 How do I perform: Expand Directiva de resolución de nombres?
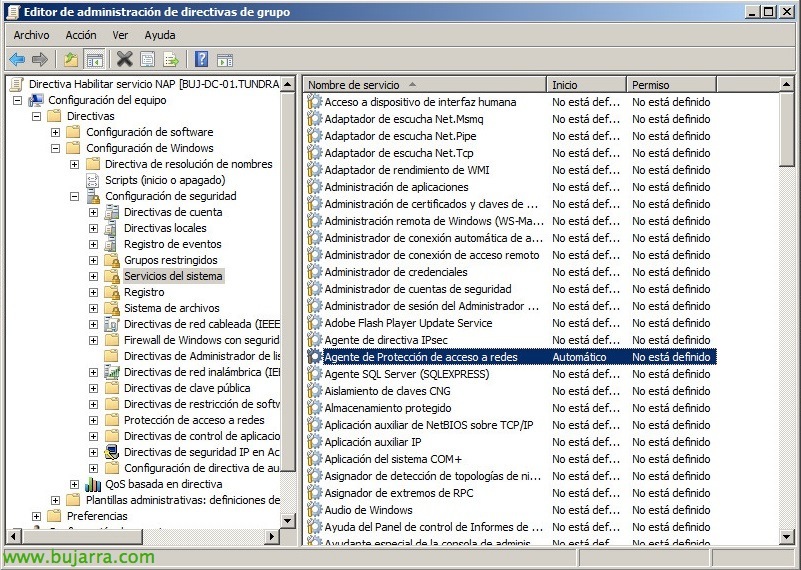click(x=75, y=164)
